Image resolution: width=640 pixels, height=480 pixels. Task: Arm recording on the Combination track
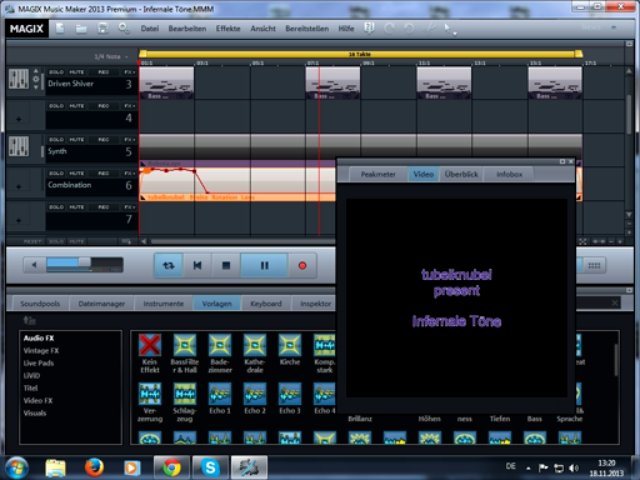[x=103, y=172]
